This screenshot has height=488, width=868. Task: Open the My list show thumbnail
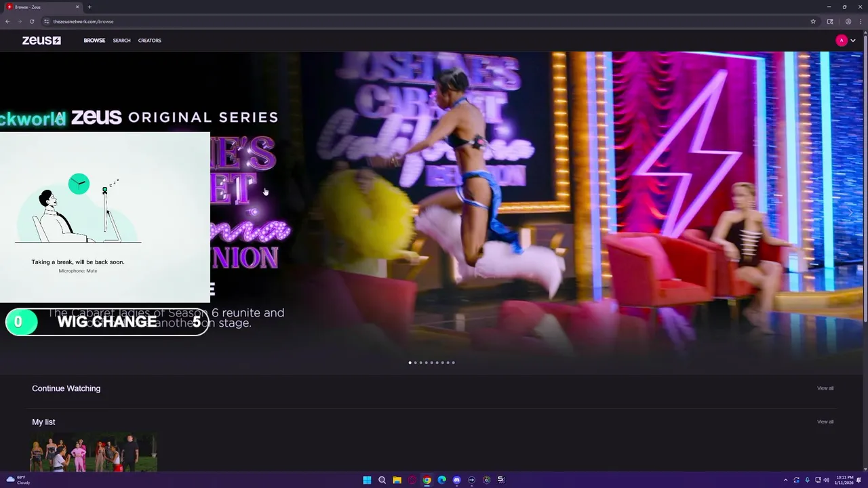94,453
